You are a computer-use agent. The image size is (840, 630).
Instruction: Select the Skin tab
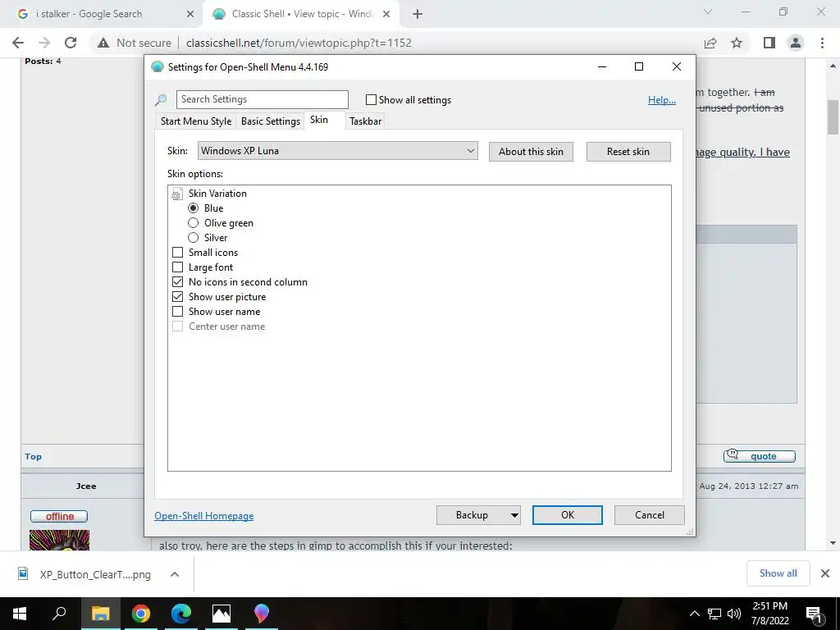[319, 120]
